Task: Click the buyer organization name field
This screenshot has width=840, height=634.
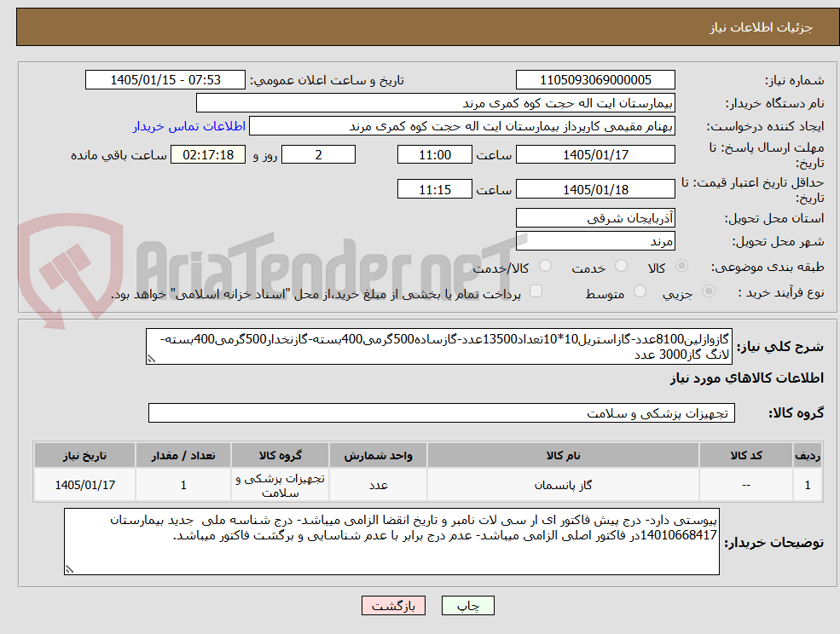Action: 436,103
